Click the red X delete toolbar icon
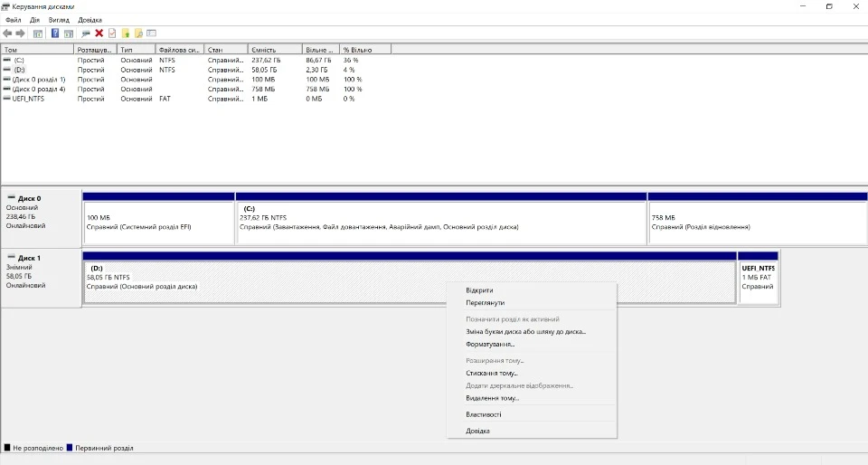The image size is (868, 465). pyautogui.click(x=99, y=33)
